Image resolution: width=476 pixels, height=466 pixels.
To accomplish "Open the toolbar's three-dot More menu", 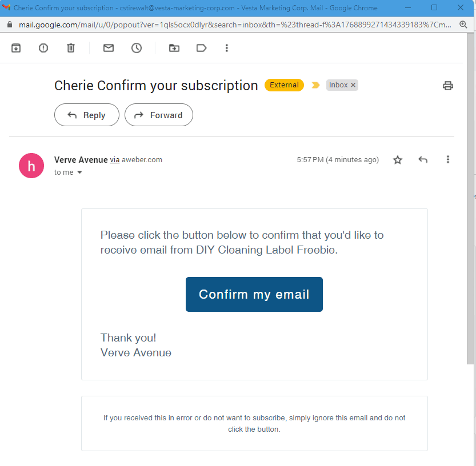I will (x=227, y=48).
